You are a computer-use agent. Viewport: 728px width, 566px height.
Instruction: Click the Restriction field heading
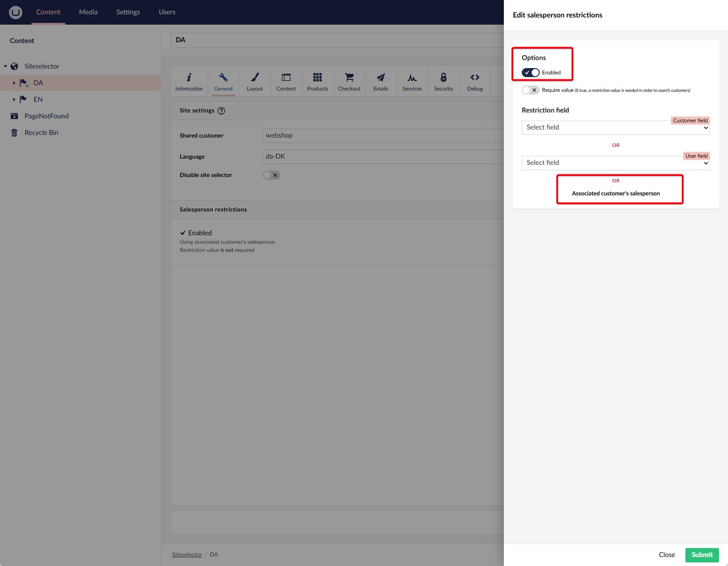click(545, 110)
